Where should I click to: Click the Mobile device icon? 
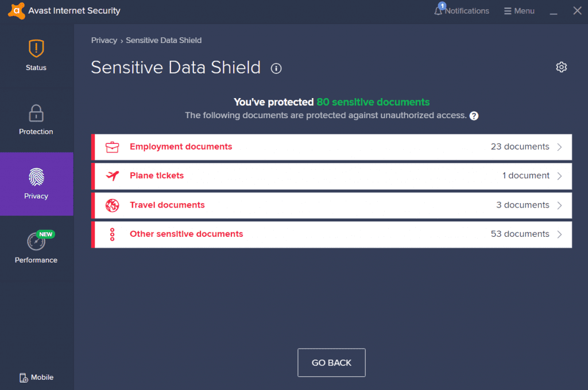coord(24,377)
